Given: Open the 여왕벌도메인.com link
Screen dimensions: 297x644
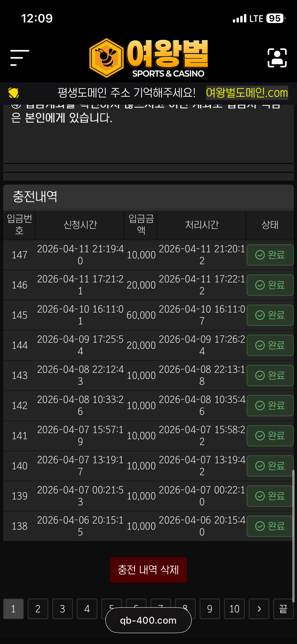Looking at the screenshot, I should tap(247, 93).
